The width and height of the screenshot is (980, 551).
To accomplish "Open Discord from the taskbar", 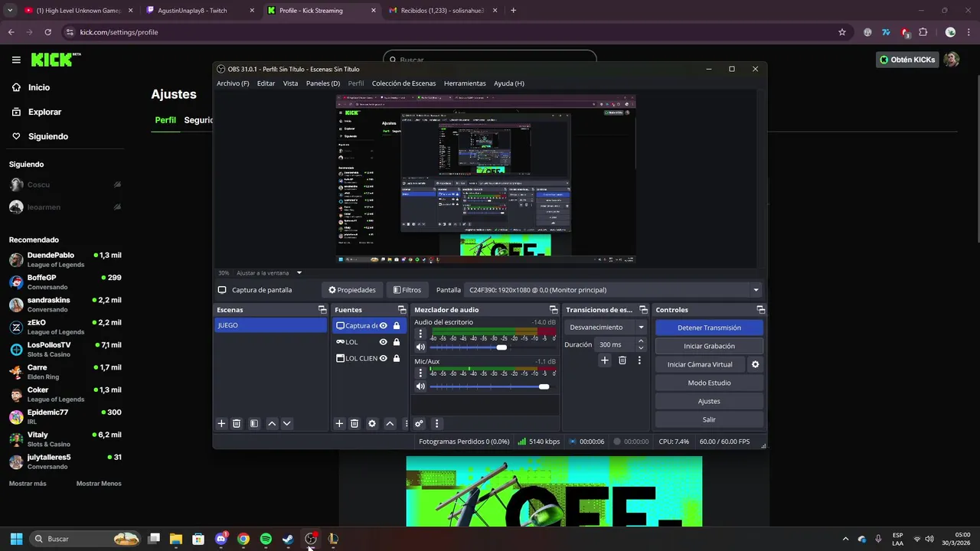I will 221,539.
